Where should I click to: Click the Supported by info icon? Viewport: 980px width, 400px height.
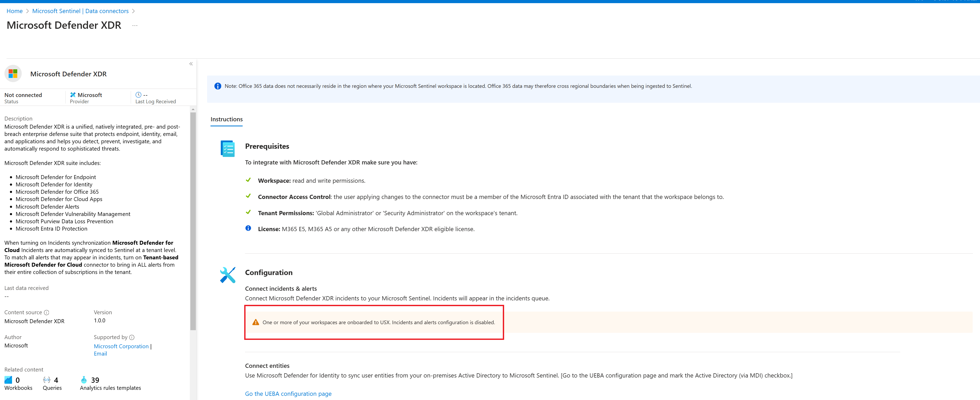132,338
